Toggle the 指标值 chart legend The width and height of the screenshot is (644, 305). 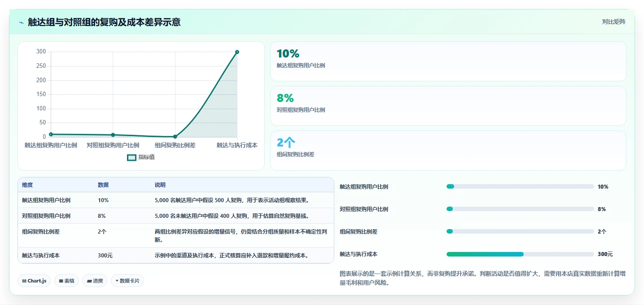coord(141,157)
